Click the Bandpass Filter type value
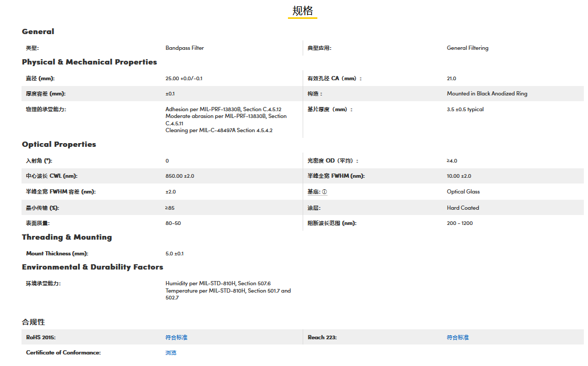 pyautogui.click(x=185, y=48)
